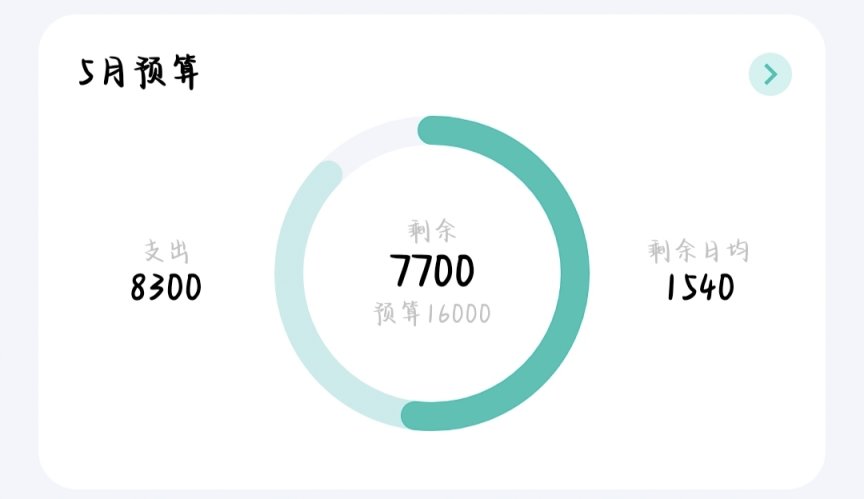Click the 剩余 label inside the ring
864x499 pixels.
pyautogui.click(x=432, y=231)
